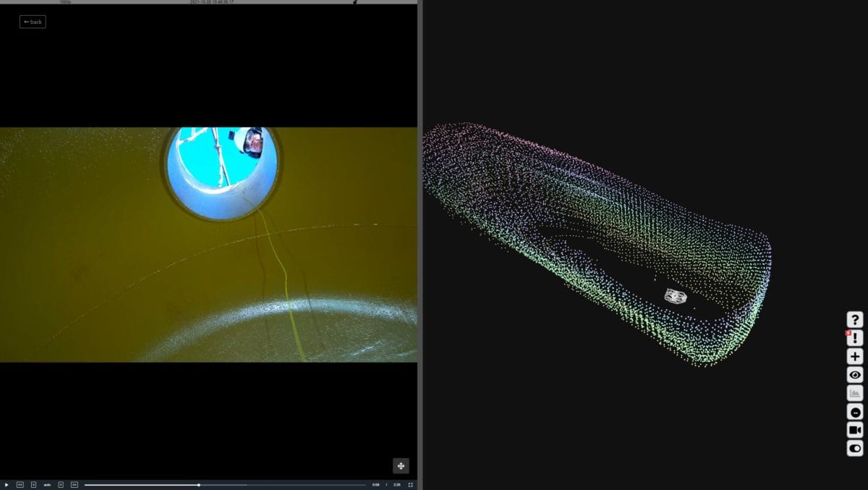This screenshot has width=868, height=490.
Task: Click the pan/move arrows icon on video
Action: pos(401,466)
